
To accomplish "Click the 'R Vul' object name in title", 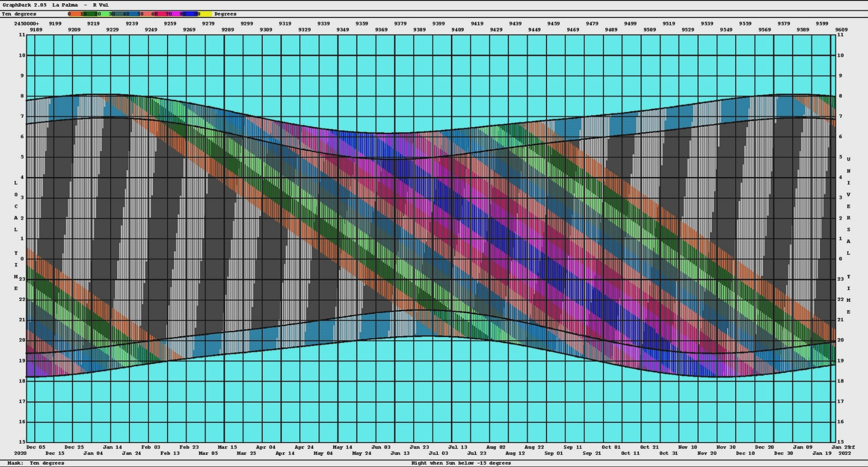I will tap(101, 5).
